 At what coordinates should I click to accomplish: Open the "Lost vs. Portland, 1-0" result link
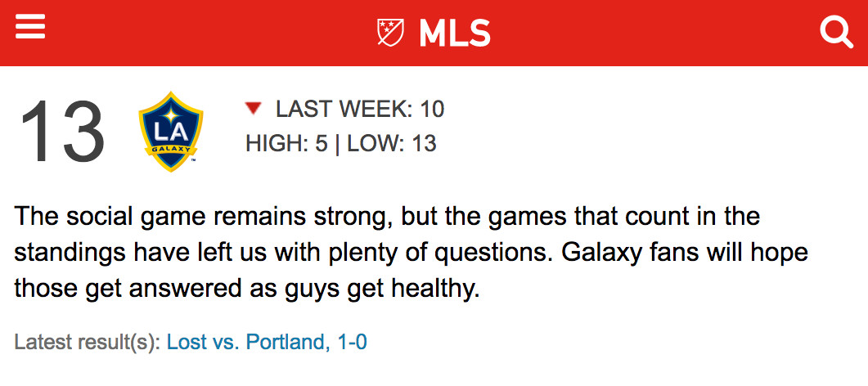(x=267, y=342)
